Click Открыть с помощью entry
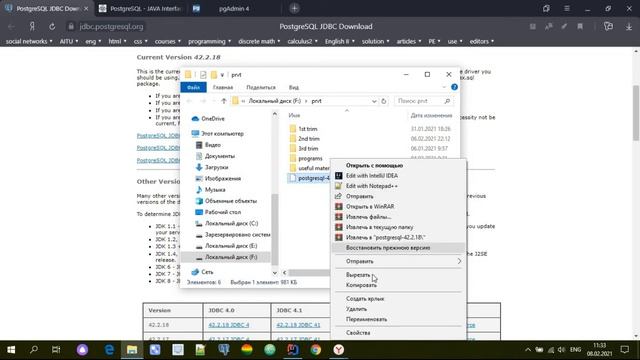 tap(374, 165)
